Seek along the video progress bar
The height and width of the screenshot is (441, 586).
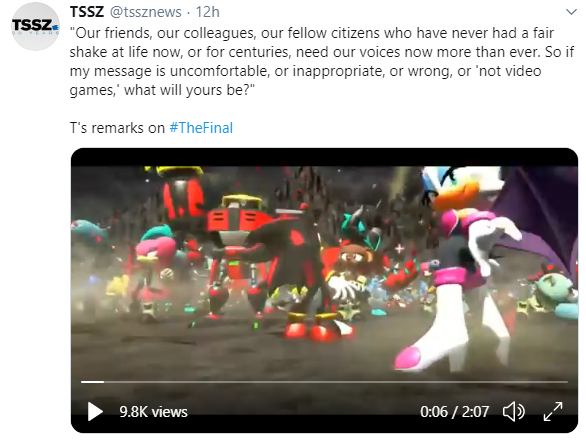[x=324, y=382]
